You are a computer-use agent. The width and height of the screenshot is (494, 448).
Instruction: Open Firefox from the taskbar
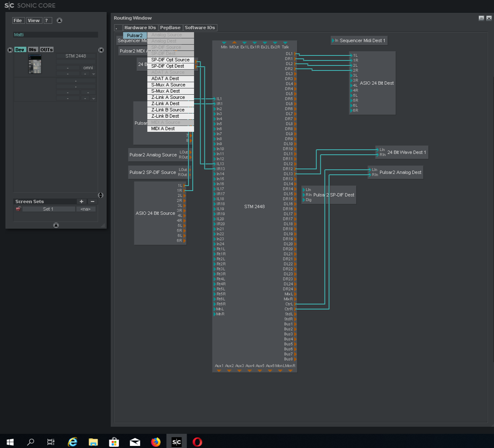coord(156,442)
